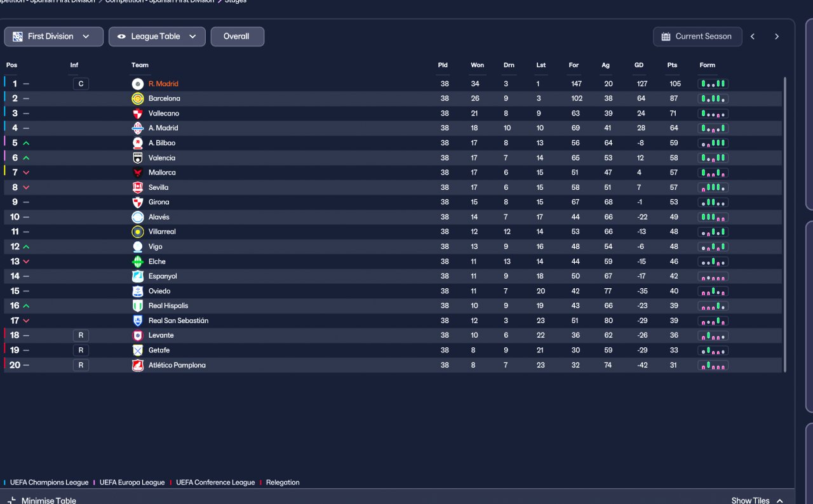
Task: Sort table by For column header
Action: pyautogui.click(x=574, y=65)
